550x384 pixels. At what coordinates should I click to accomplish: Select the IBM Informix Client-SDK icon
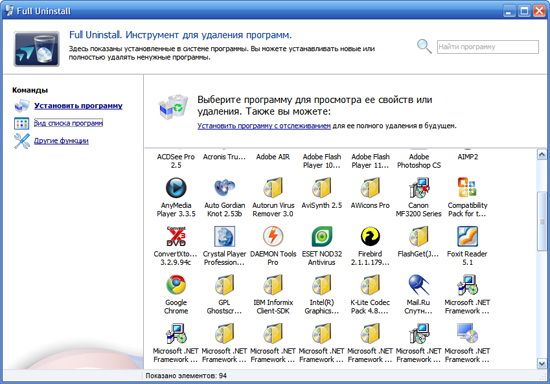(x=273, y=284)
